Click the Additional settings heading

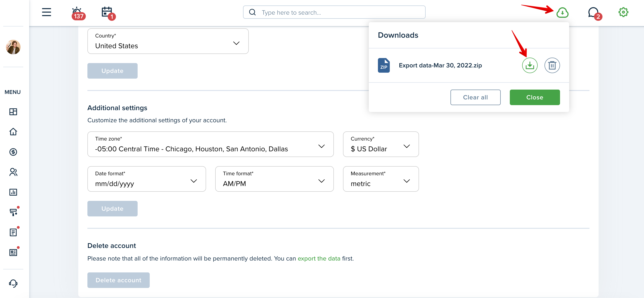click(x=117, y=108)
